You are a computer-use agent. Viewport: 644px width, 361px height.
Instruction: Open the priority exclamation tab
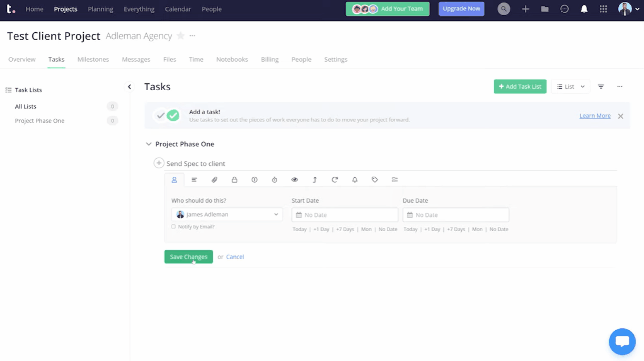pos(254,180)
